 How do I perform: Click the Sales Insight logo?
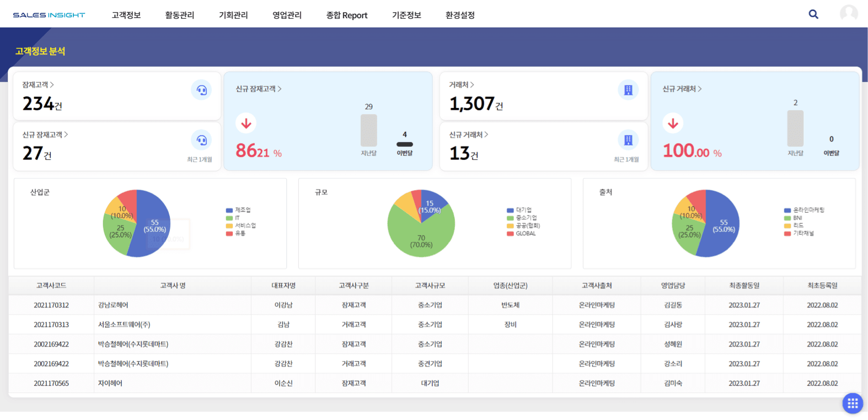[x=49, y=15]
